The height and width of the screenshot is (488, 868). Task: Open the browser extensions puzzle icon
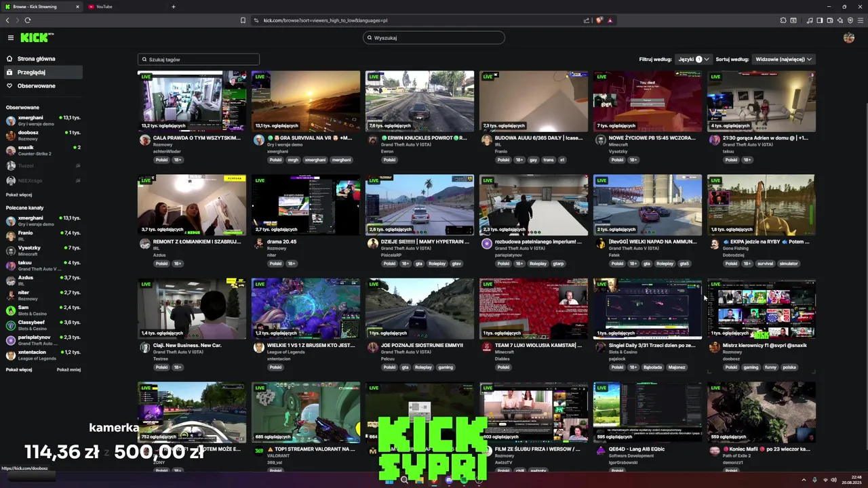click(x=783, y=20)
